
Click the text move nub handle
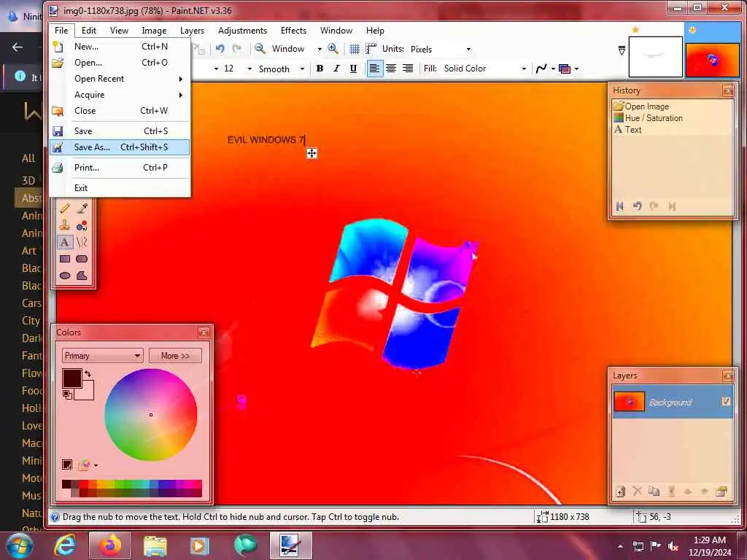pyautogui.click(x=311, y=153)
